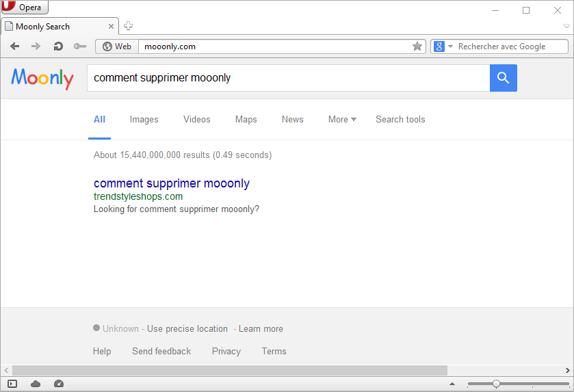Switch to the Moonly Search tab
The image size is (574, 392).
60,27
